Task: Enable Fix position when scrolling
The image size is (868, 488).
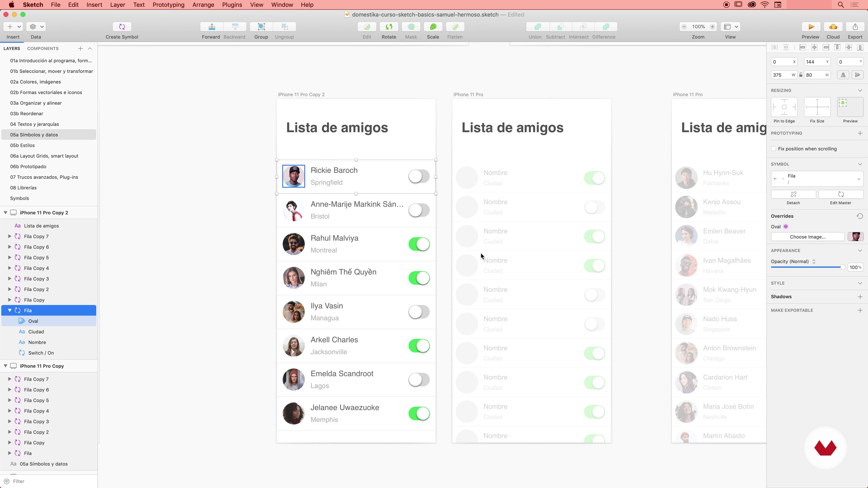Action: [774, 149]
